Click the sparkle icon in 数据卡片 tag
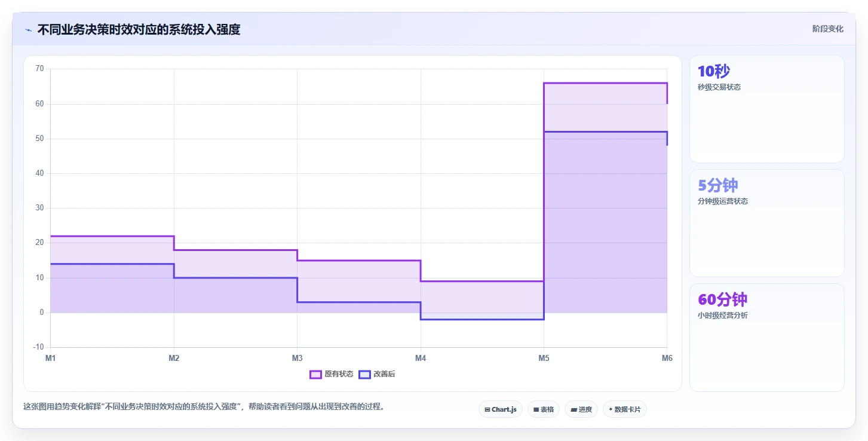868x441 pixels. [x=611, y=410]
